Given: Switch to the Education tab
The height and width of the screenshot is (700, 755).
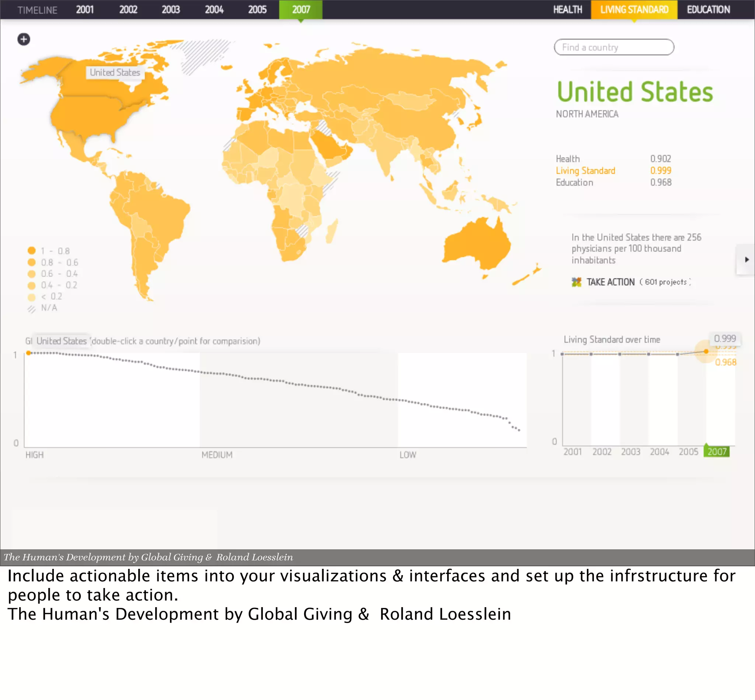Looking at the screenshot, I should [x=709, y=10].
